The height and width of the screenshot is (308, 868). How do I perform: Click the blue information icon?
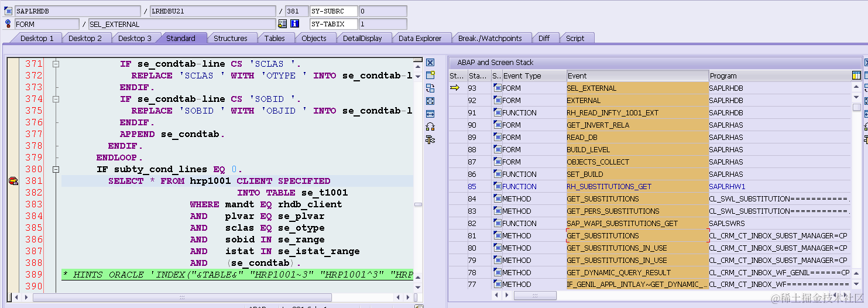295,24
